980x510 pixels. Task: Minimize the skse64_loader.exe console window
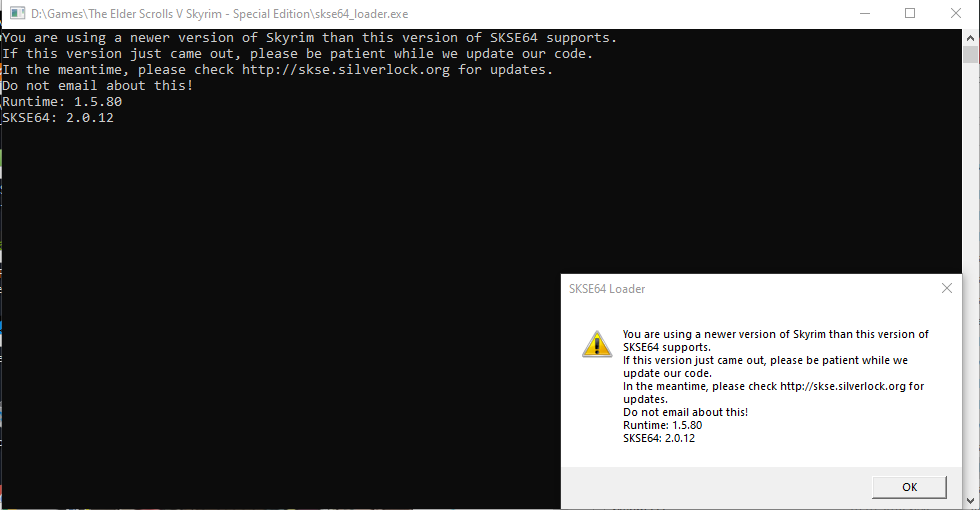[x=862, y=14]
